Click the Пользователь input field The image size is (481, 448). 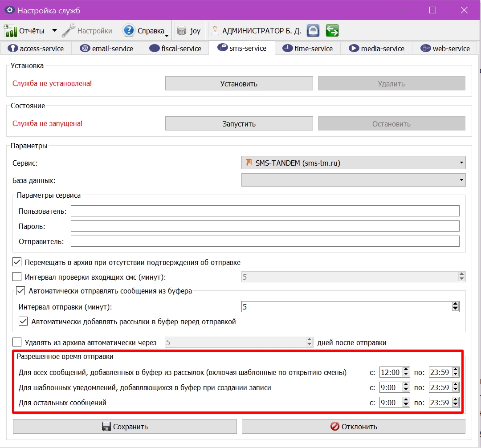pyautogui.click(x=265, y=211)
